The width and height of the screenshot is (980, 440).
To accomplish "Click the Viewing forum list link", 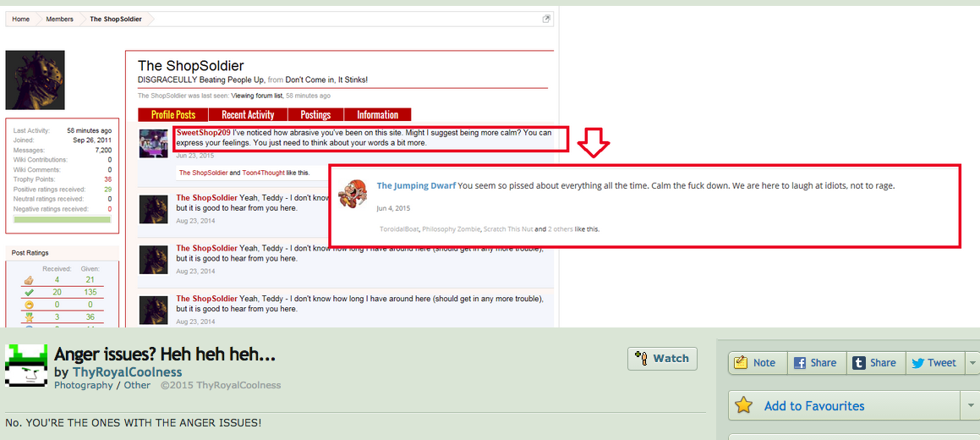I will point(257,96).
